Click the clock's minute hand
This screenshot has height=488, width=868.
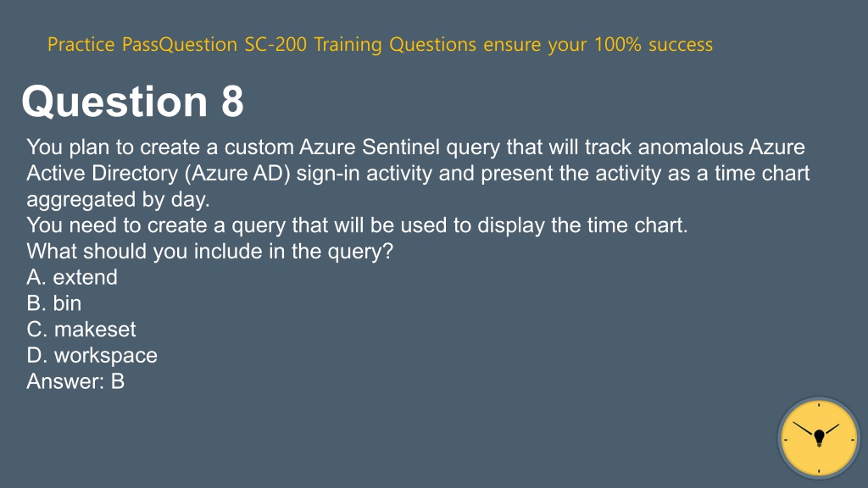803,429
